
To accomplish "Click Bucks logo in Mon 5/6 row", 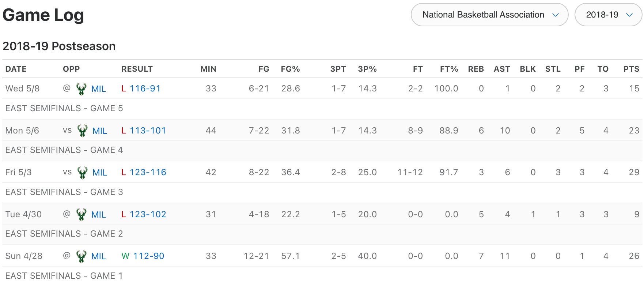I will pos(82,131).
